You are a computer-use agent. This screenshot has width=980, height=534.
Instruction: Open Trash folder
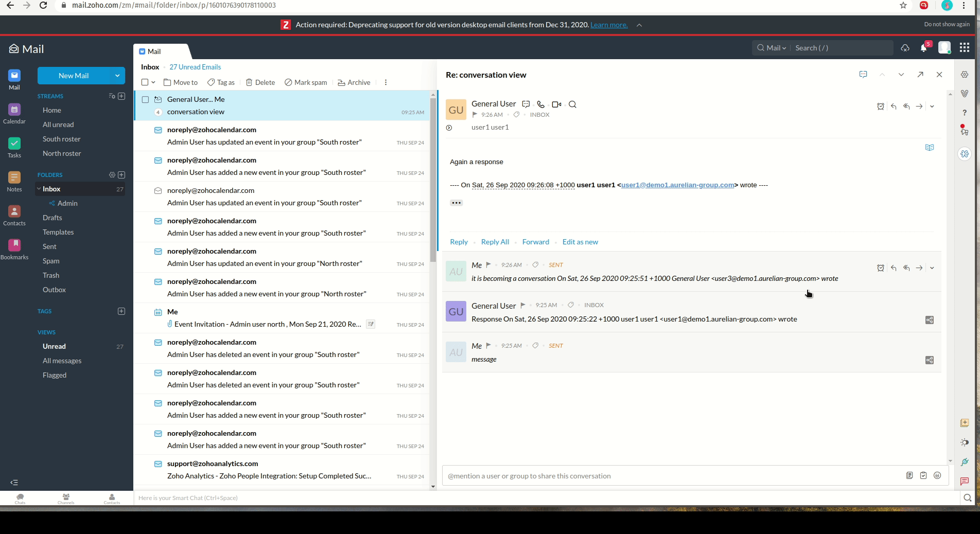click(51, 275)
